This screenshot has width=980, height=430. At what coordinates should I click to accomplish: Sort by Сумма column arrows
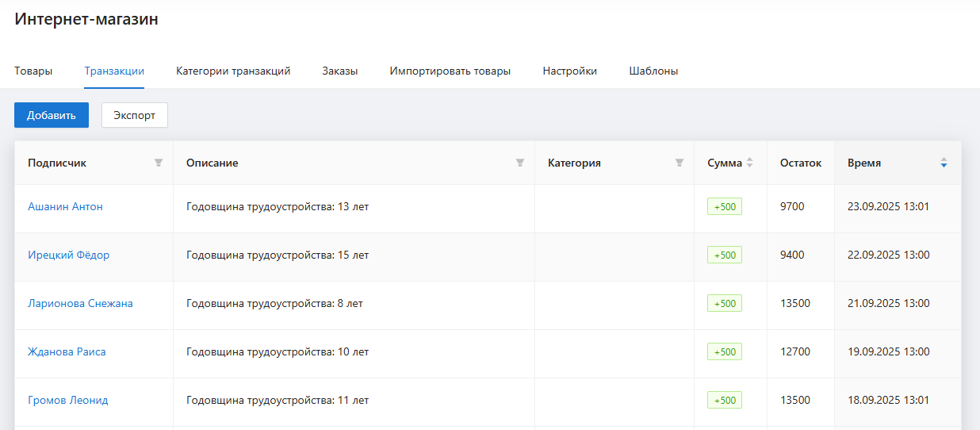[750, 163]
